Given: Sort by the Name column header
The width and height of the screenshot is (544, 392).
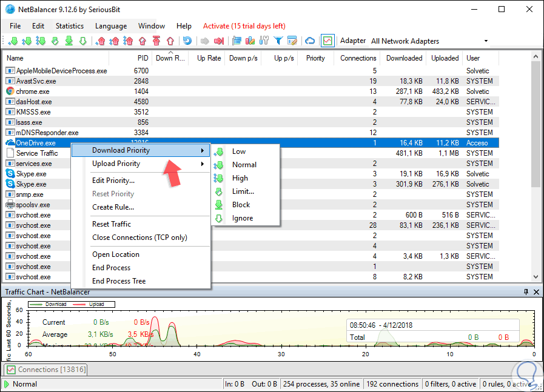Looking at the screenshot, I should [x=57, y=58].
